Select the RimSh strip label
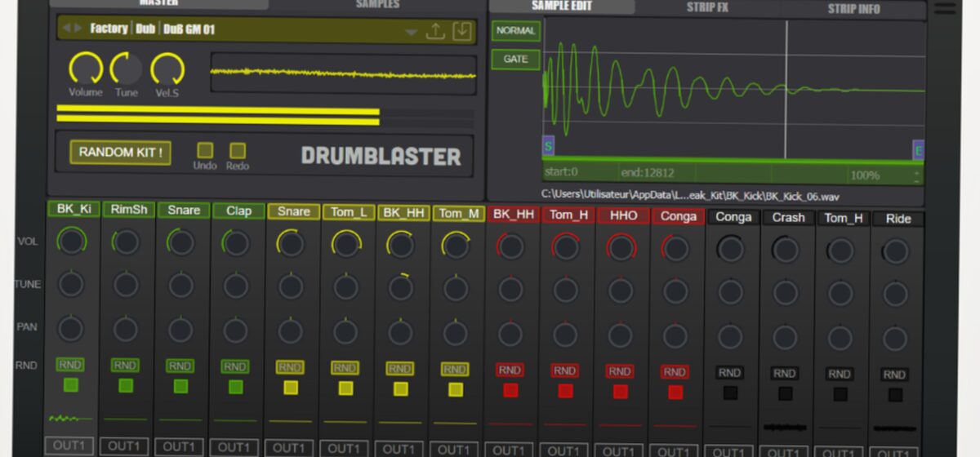980x457 pixels. (x=129, y=210)
